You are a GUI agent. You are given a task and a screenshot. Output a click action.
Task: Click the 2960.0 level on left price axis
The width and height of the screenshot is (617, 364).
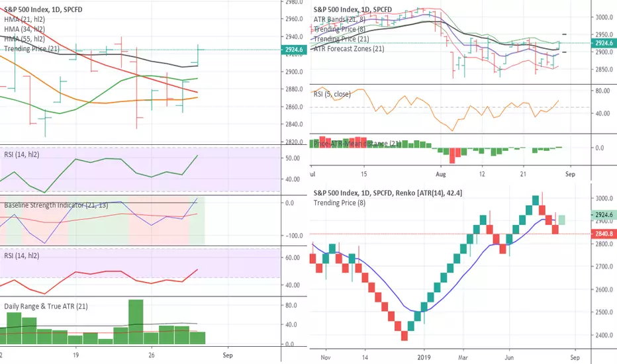tap(294, 19)
